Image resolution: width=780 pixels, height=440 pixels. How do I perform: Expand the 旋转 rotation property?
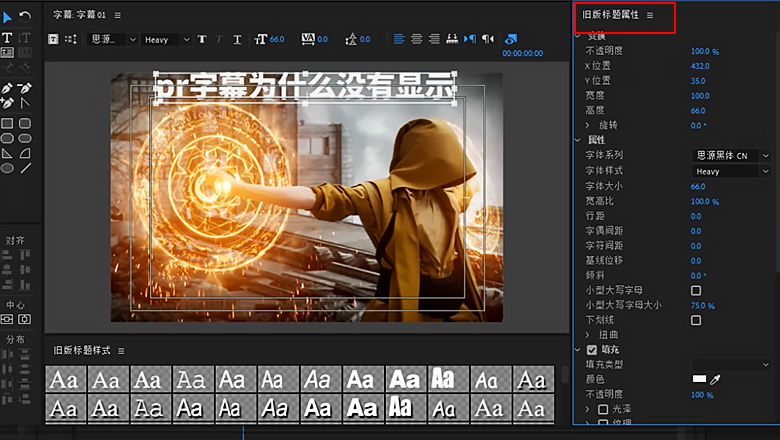pos(587,125)
